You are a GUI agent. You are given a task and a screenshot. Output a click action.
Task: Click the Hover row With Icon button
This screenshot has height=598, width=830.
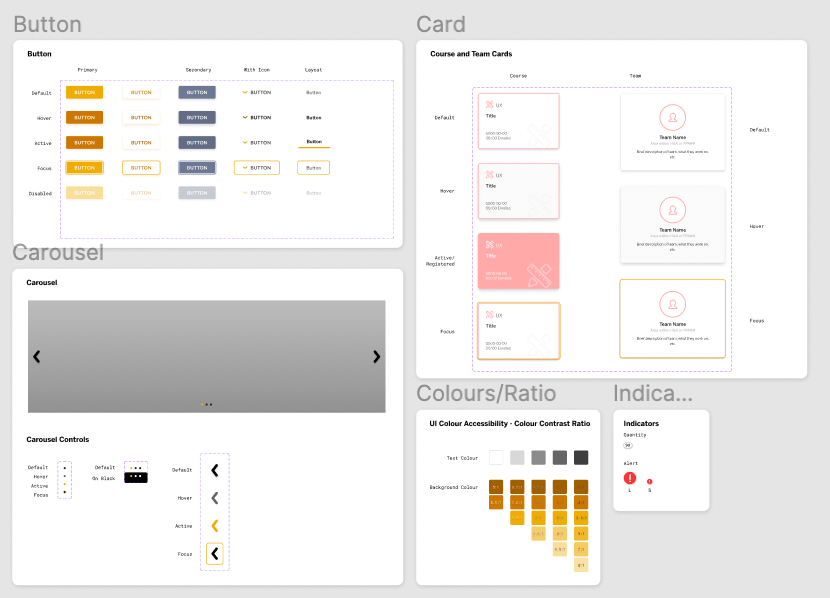256,117
